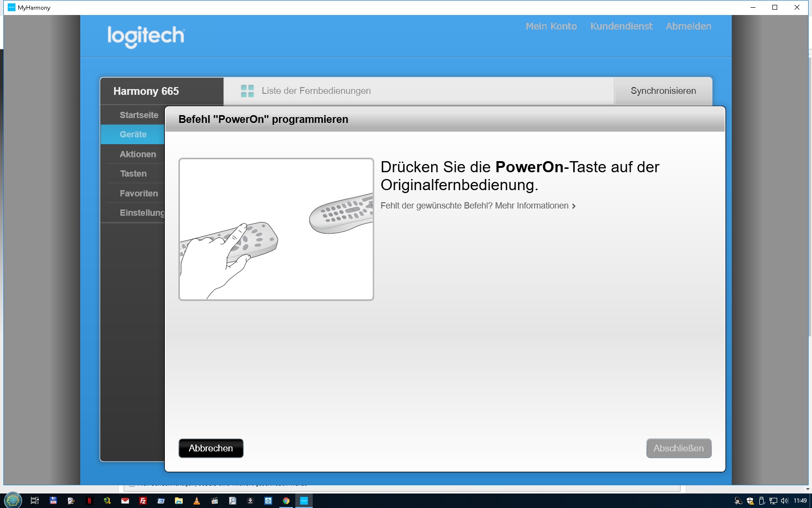Click the Task View taskbar icon
The height and width of the screenshot is (508, 812).
point(35,501)
